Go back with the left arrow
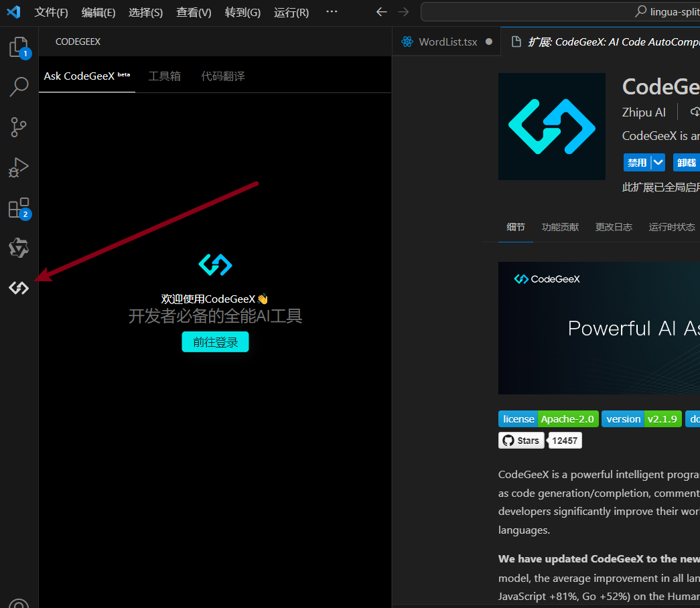This screenshot has width=700, height=608. point(381,12)
